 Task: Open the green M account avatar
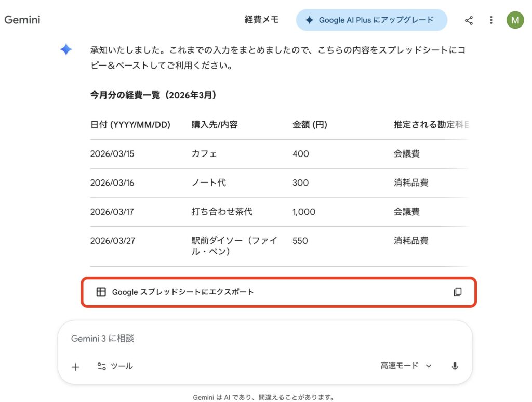tap(515, 20)
